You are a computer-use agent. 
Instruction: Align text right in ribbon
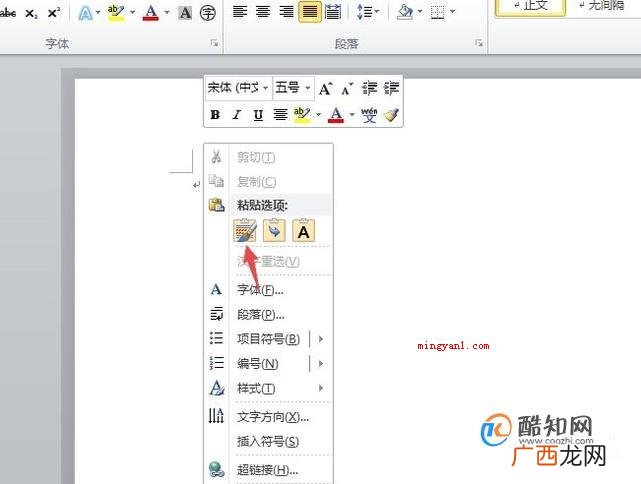[x=286, y=11]
